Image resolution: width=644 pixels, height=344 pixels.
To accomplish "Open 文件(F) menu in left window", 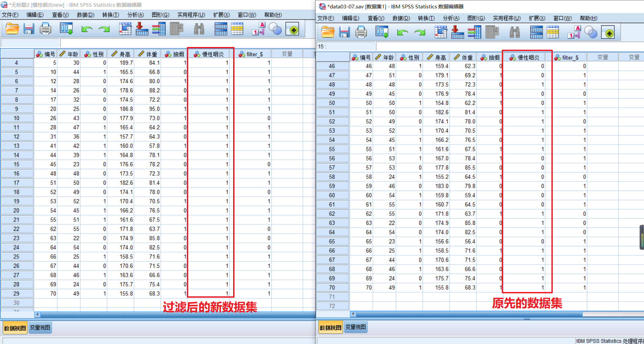I will (10, 15).
